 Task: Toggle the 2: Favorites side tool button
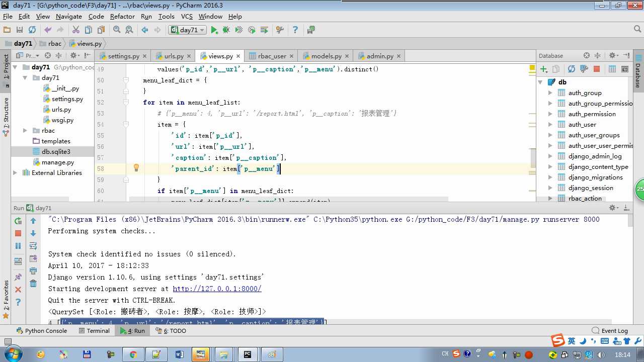click(x=6, y=299)
